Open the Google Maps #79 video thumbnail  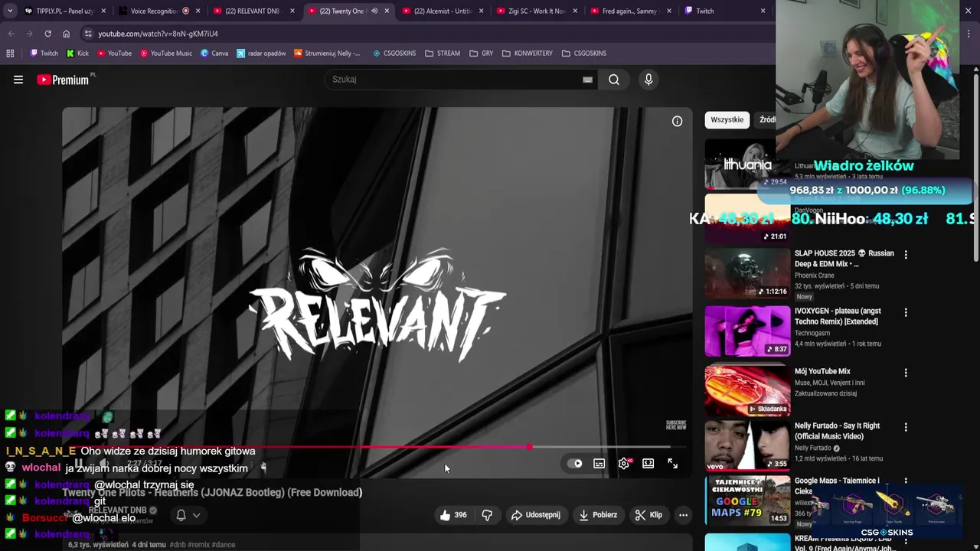[747, 500]
